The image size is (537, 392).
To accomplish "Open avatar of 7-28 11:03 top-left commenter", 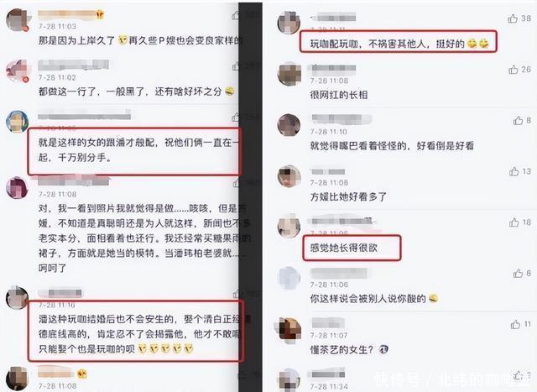I will point(18,20).
